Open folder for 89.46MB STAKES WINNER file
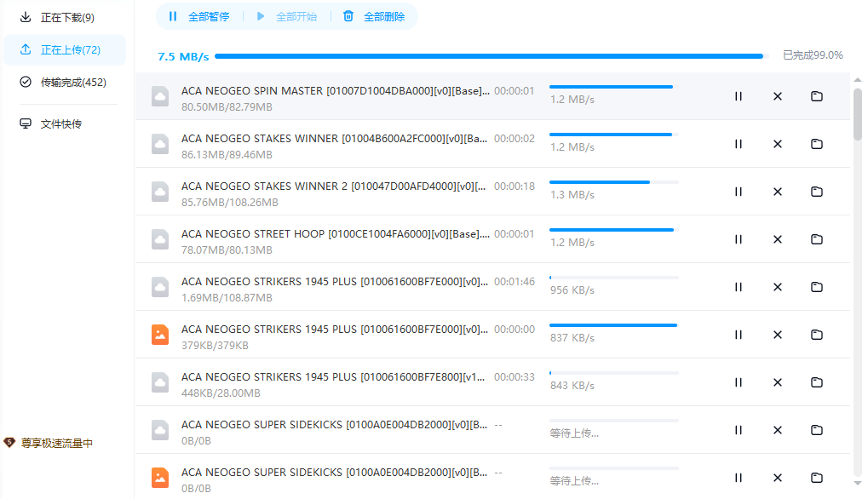This screenshot has width=868, height=499. click(x=817, y=144)
